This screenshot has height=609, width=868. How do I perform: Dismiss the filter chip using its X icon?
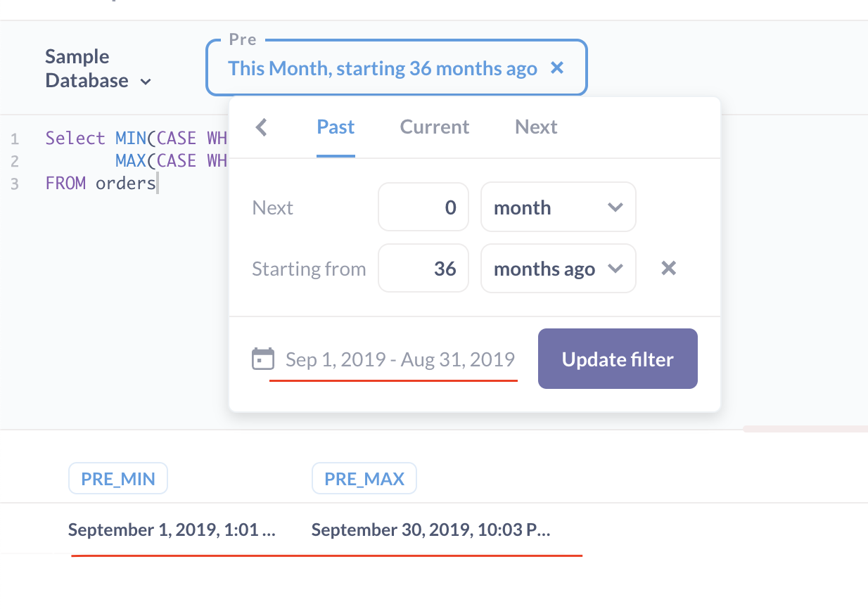[x=557, y=68]
